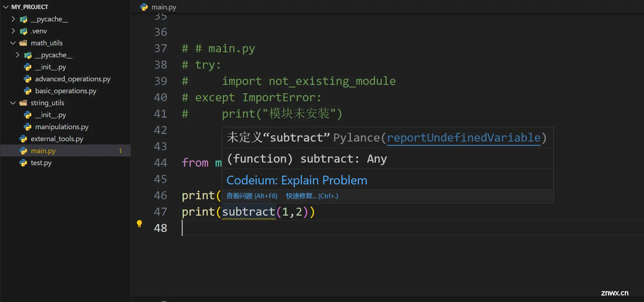Open basic_operations.py file
Image resolution: width=644 pixels, height=302 pixels.
[66, 91]
